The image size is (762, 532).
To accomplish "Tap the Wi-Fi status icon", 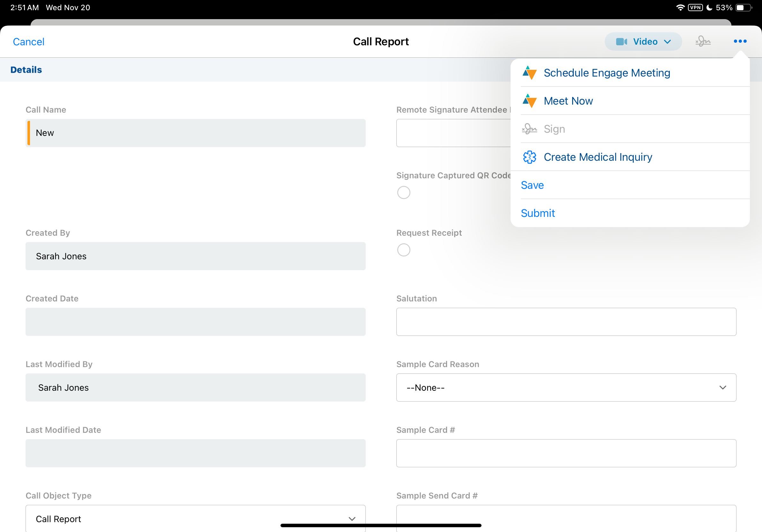I will [x=680, y=8].
